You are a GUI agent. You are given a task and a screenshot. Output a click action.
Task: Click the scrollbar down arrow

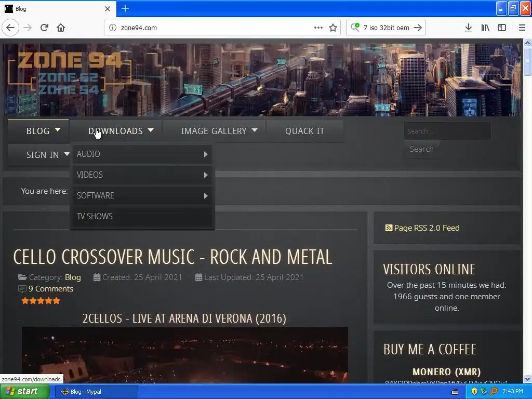pyautogui.click(x=527, y=379)
